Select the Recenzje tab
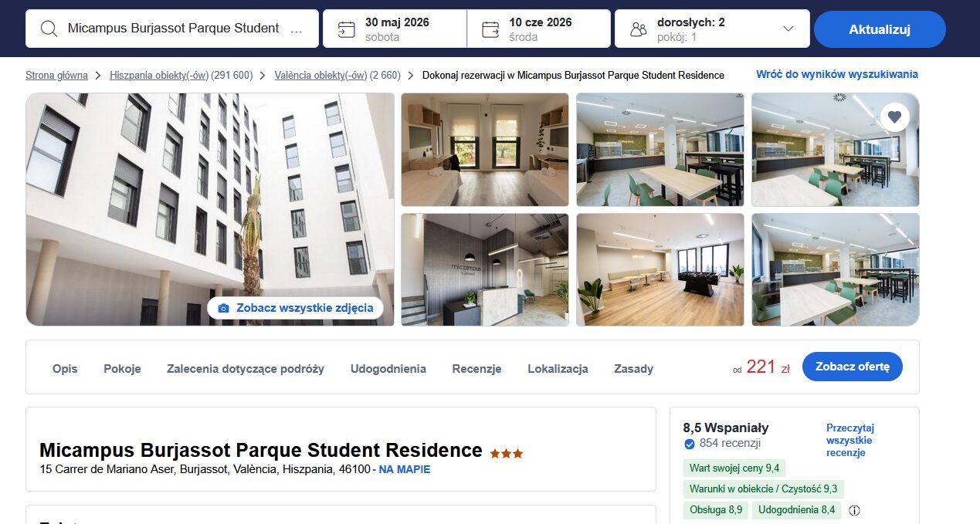The width and height of the screenshot is (980, 524). (476, 369)
